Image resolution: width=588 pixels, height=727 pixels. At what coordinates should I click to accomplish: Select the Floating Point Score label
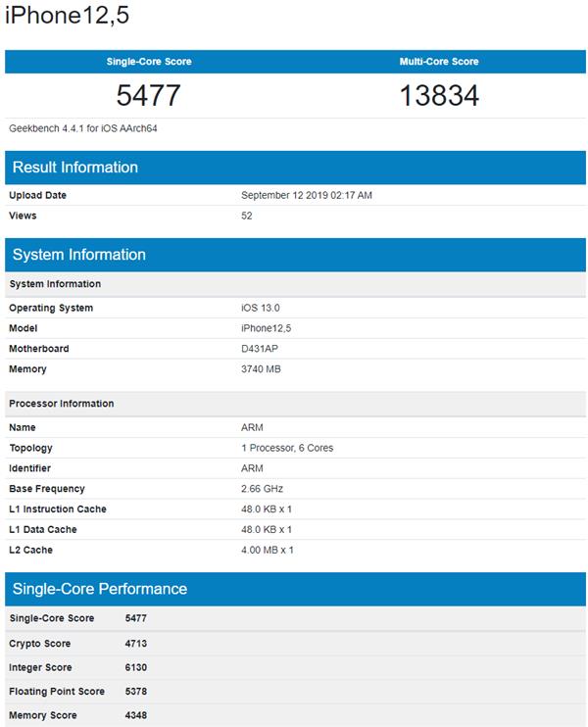coord(57,692)
